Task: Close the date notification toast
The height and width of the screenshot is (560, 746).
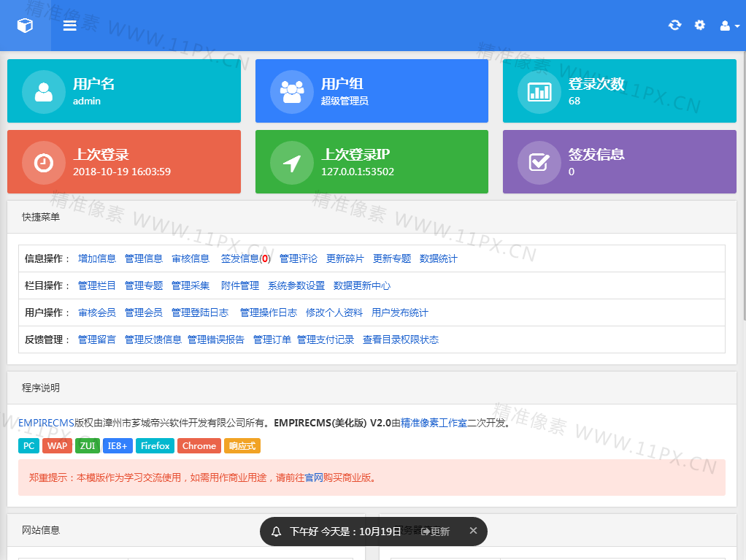Action: point(473,531)
